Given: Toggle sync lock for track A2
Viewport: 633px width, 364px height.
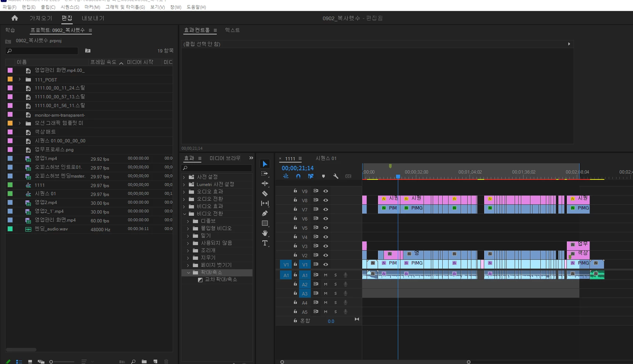Looking at the screenshot, I should 316,284.
